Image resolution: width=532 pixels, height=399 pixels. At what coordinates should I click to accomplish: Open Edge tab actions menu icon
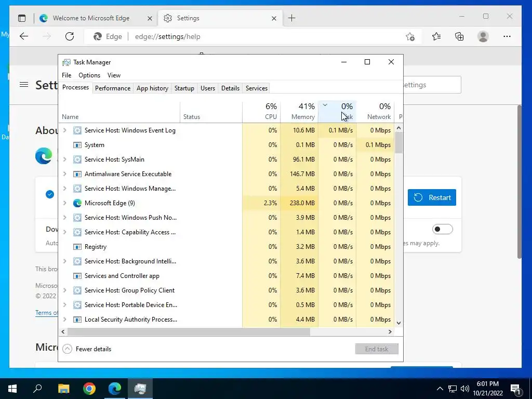[x=22, y=18]
